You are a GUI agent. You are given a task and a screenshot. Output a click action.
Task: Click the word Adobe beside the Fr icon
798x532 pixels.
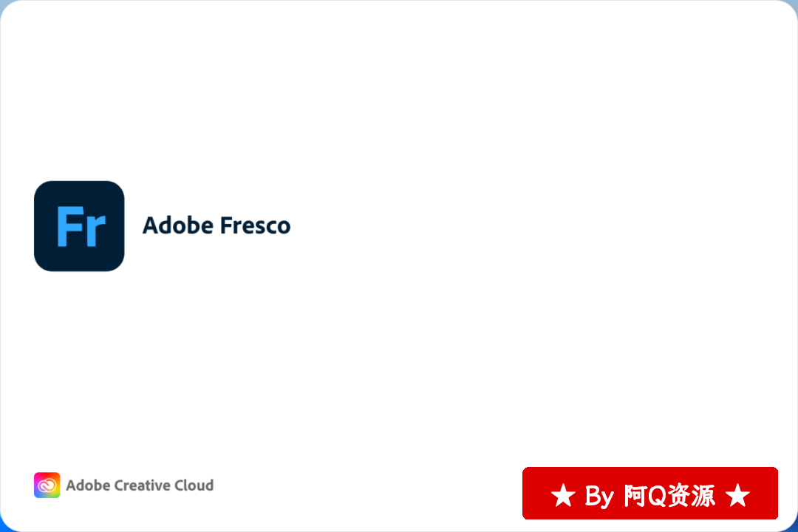pyautogui.click(x=177, y=225)
